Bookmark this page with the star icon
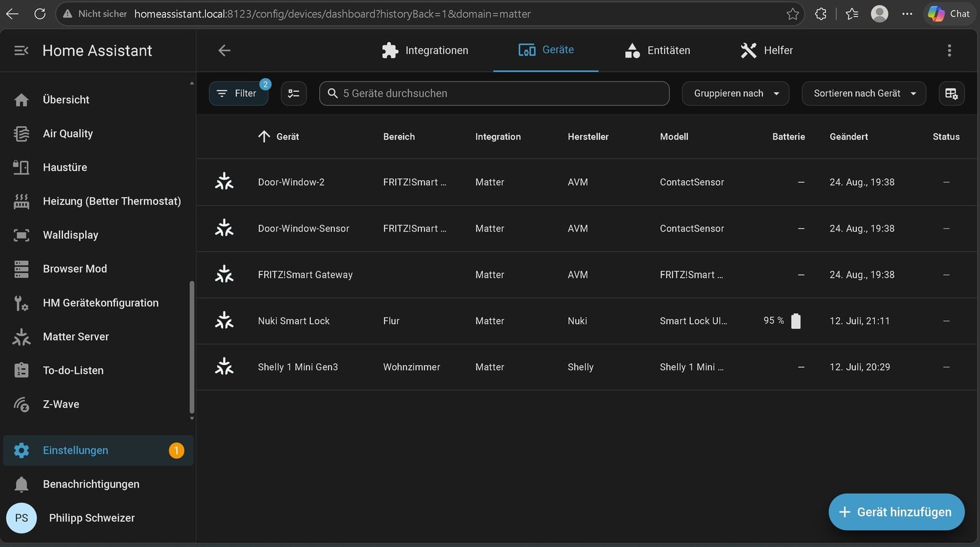This screenshot has width=980, height=547. click(x=793, y=13)
